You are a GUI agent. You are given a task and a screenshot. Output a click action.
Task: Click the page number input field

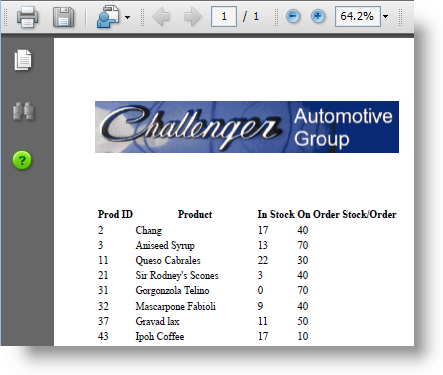(x=224, y=16)
